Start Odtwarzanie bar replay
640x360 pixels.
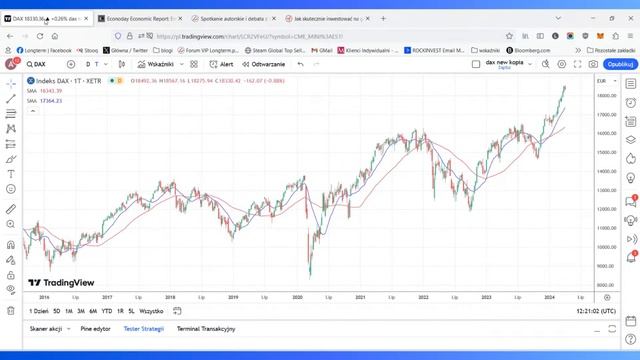[264, 64]
